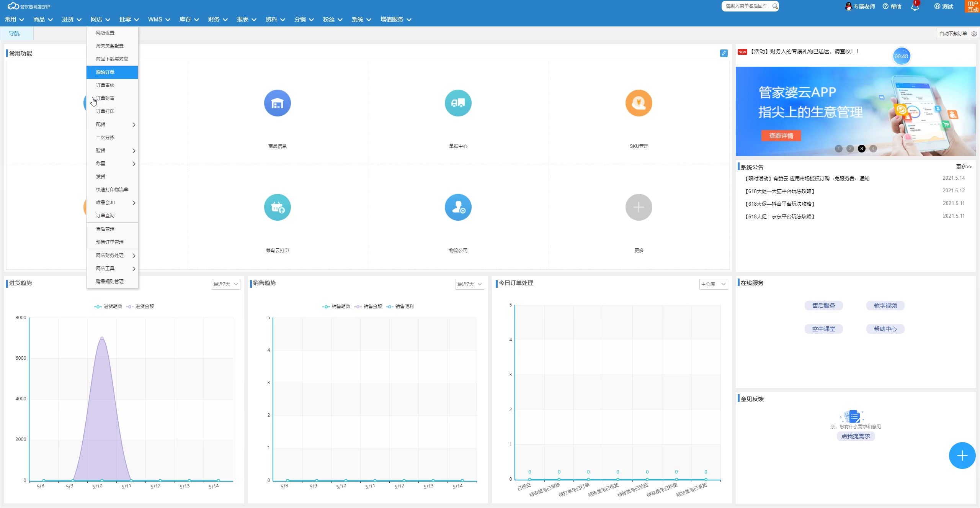Click the red NEW activity badge
This screenshot has width=980, height=508.
[742, 52]
